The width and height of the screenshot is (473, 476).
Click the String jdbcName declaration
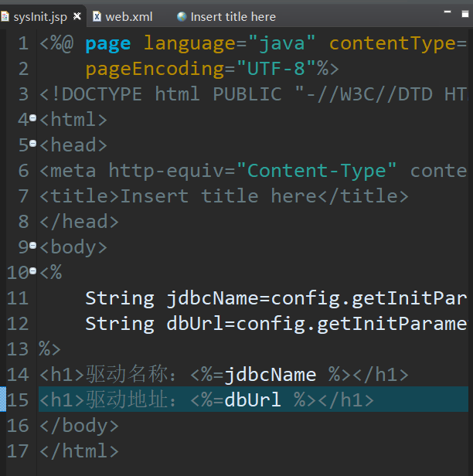[x=276, y=298]
